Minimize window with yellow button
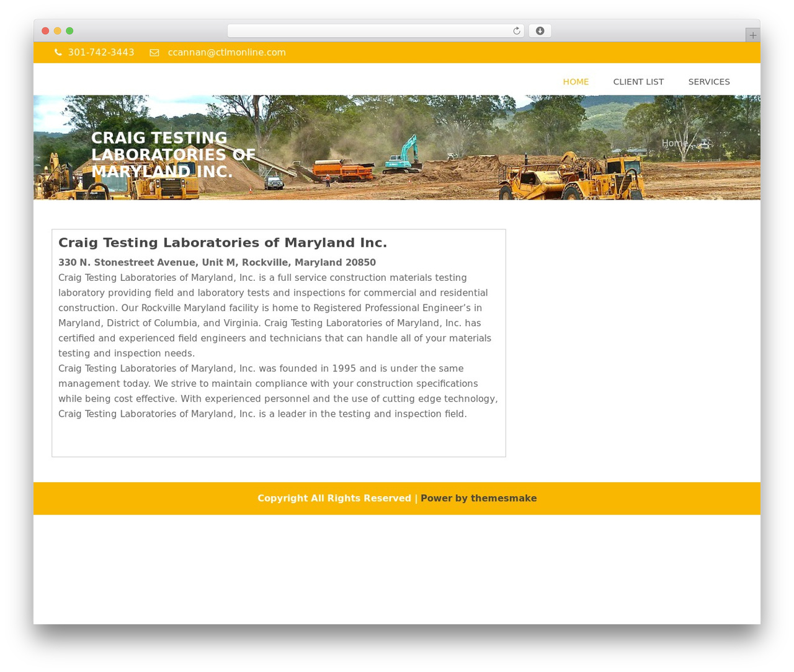The width and height of the screenshot is (794, 672). 58,31
